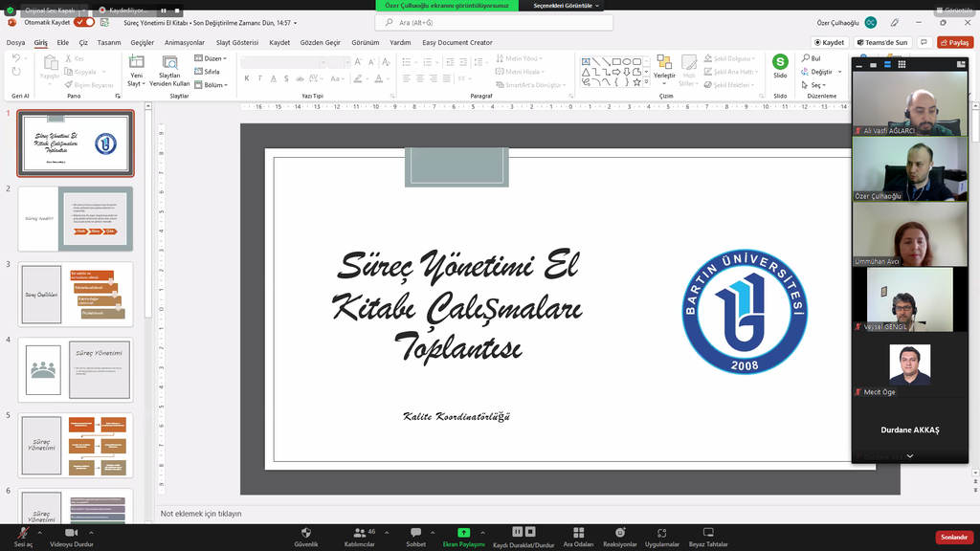Click the Bul search tool
980x551 pixels.
(812, 58)
